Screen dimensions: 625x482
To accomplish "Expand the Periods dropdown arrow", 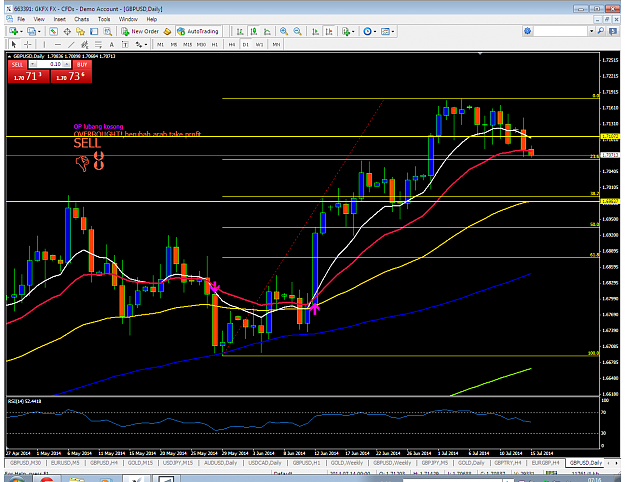I will [375, 31].
